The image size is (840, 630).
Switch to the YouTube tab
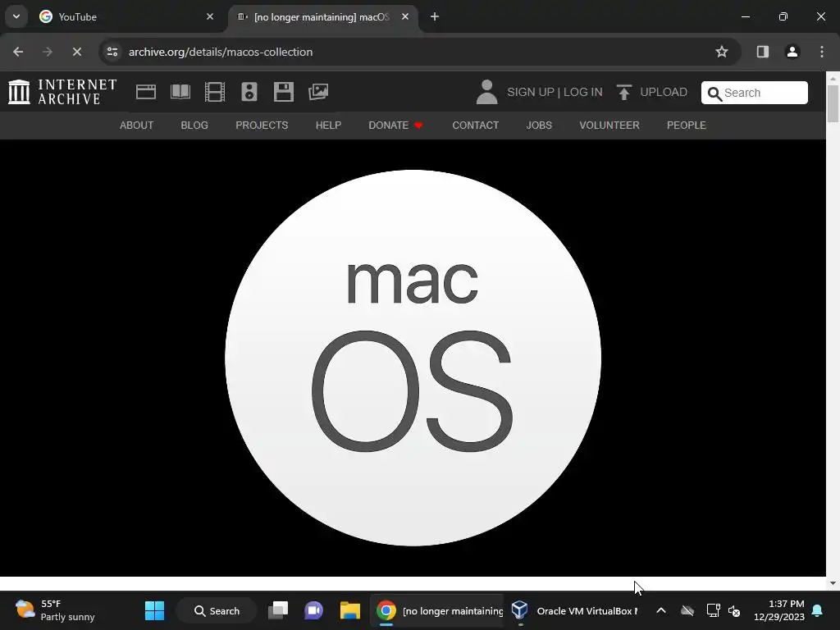pyautogui.click(x=126, y=16)
